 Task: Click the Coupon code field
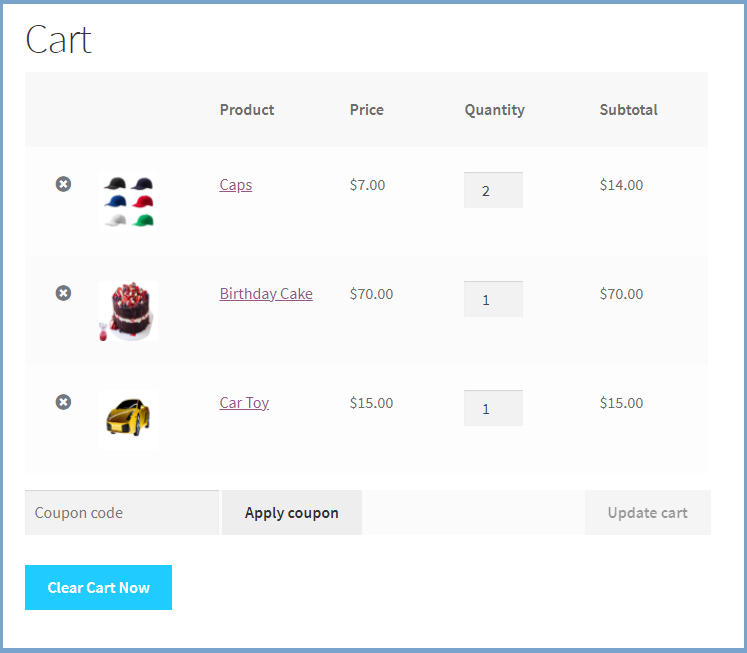point(121,513)
